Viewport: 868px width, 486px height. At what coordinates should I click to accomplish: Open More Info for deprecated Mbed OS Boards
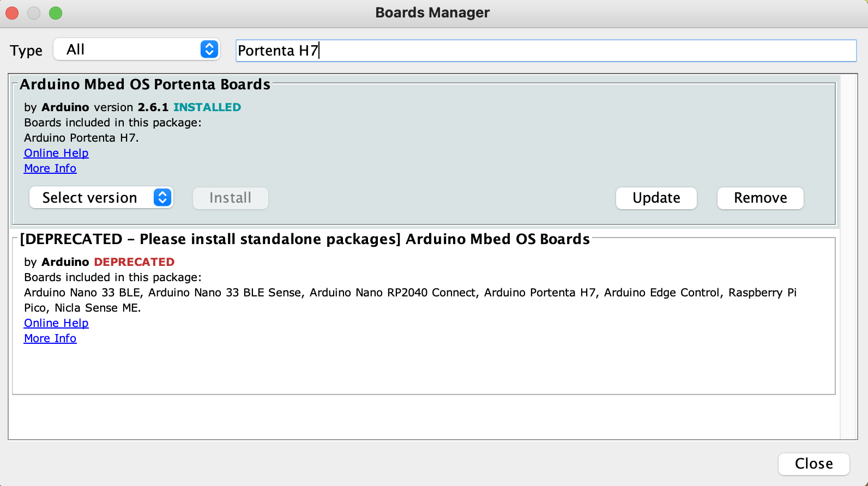click(x=50, y=338)
